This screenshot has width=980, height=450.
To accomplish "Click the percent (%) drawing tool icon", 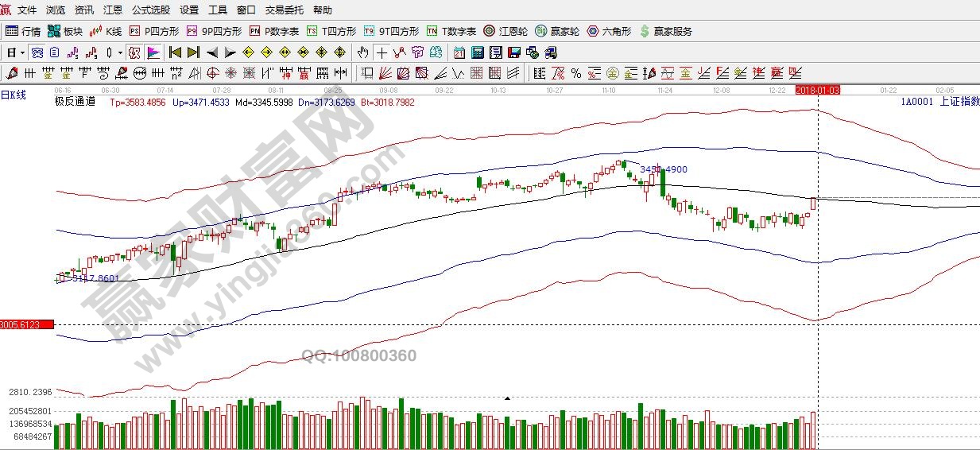I will coord(576,73).
